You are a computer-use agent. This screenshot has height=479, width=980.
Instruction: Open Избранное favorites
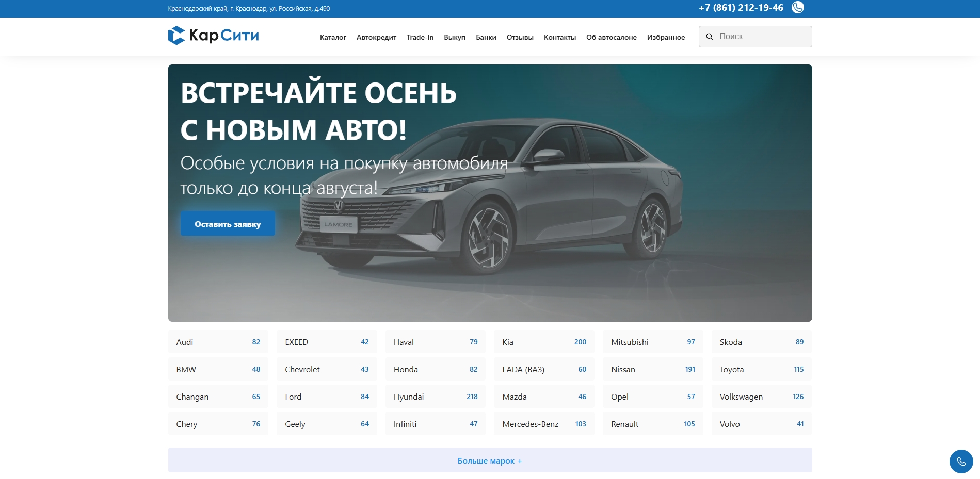coord(666,37)
